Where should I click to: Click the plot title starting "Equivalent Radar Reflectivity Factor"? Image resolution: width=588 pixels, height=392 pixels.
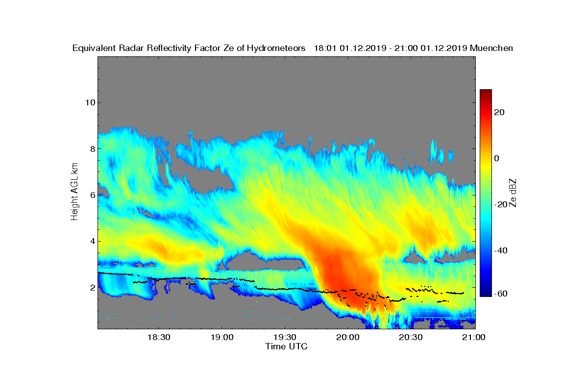pos(293,48)
